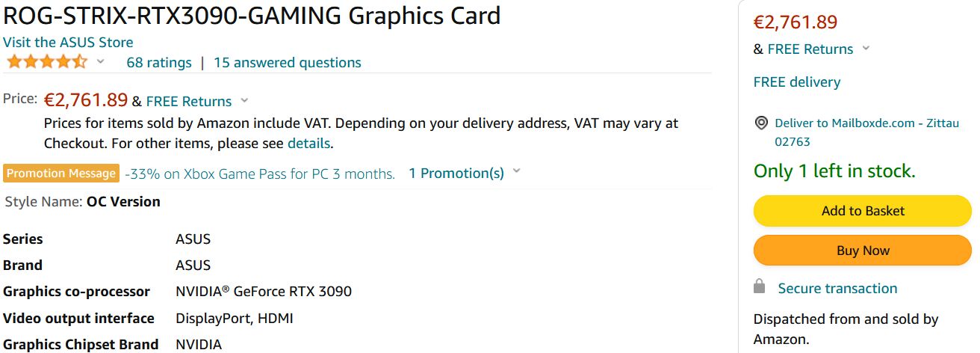Click the Add to Basket button
980x353 pixels.
click(863, 211)
